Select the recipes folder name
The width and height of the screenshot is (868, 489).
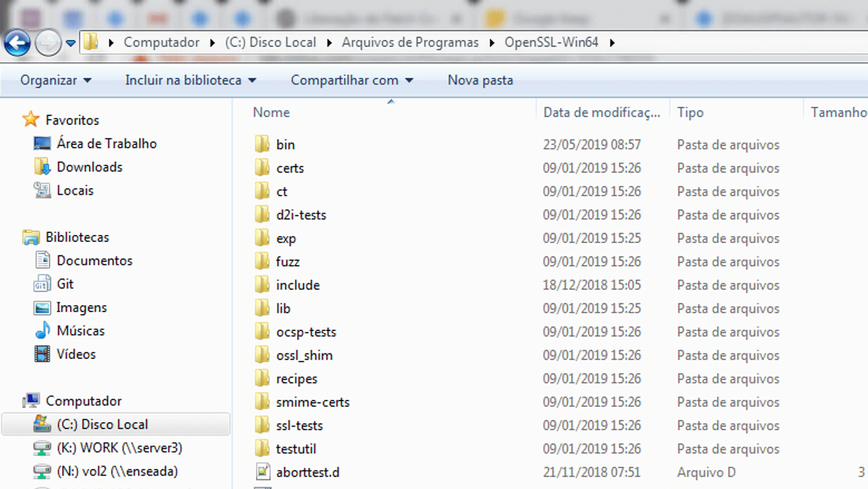coord(297,379)
